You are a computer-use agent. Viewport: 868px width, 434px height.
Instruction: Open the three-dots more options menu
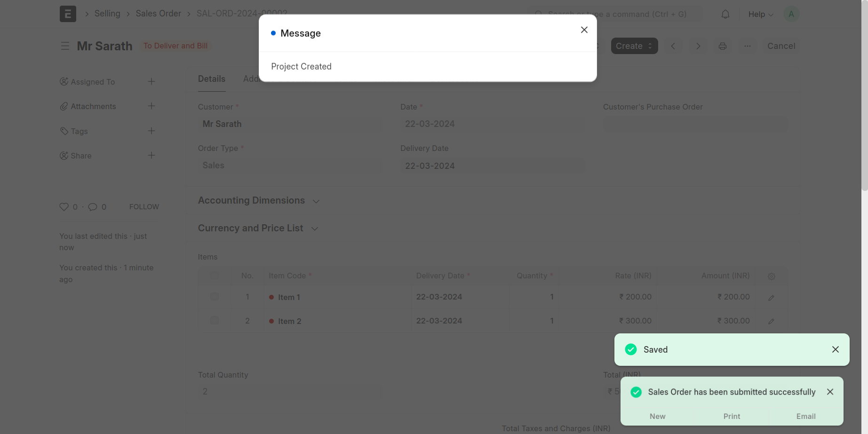point(747,46)
